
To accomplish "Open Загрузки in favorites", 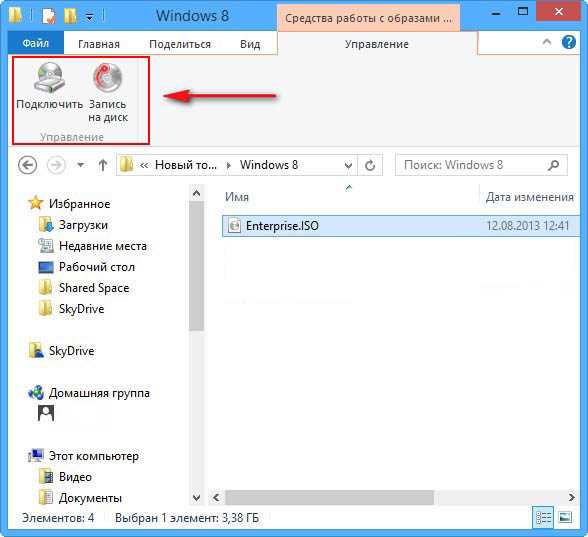I will pos(83,225).
